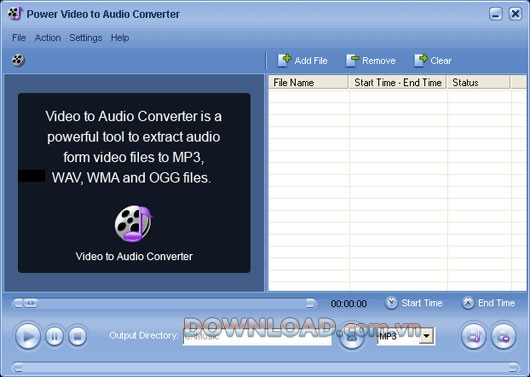Set the End Time marker

pyautogui.click(x=488, y=303)
